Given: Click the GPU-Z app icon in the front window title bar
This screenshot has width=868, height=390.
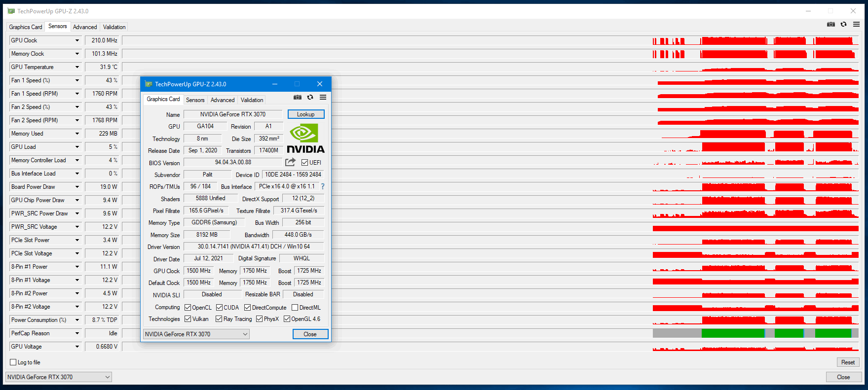Looking at the screenshot, I should [x=149, y=84].
